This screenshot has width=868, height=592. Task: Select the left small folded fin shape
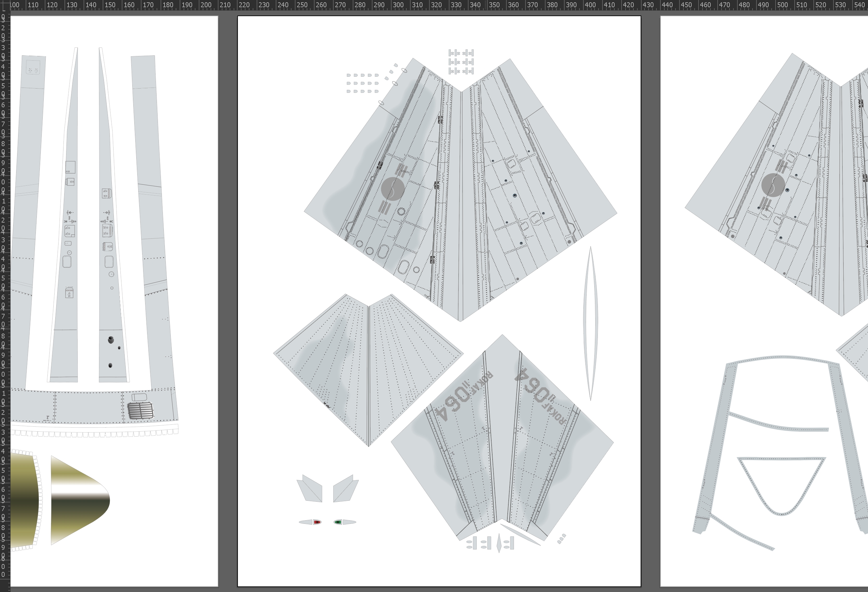pyautogui.click(x=310, y=489)
